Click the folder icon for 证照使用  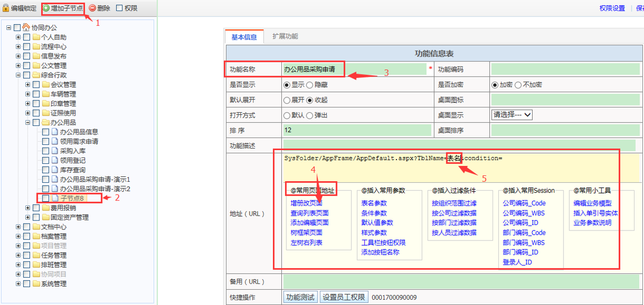45,113
